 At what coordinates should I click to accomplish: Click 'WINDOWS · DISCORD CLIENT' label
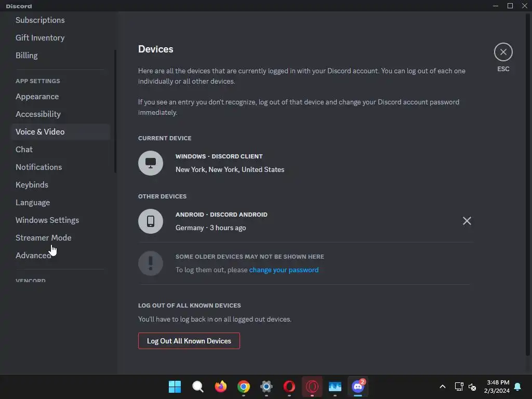(219, 156)
